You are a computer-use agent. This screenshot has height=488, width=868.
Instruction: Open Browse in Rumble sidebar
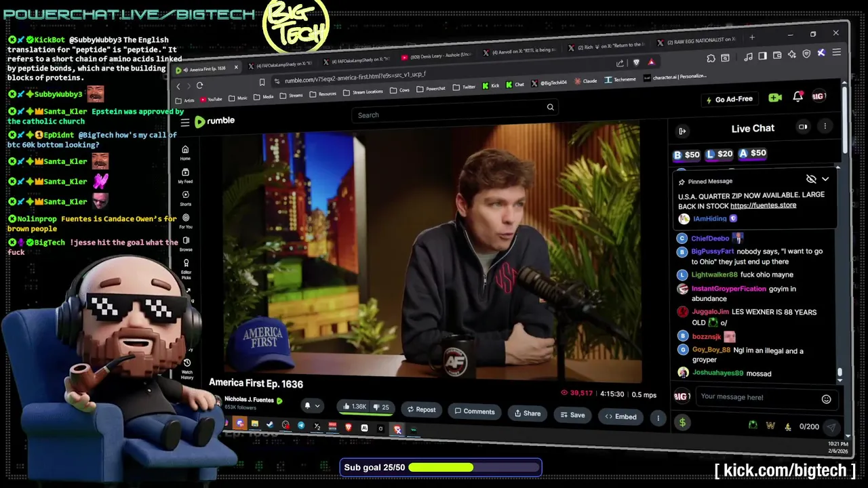[x=186, y=243]
